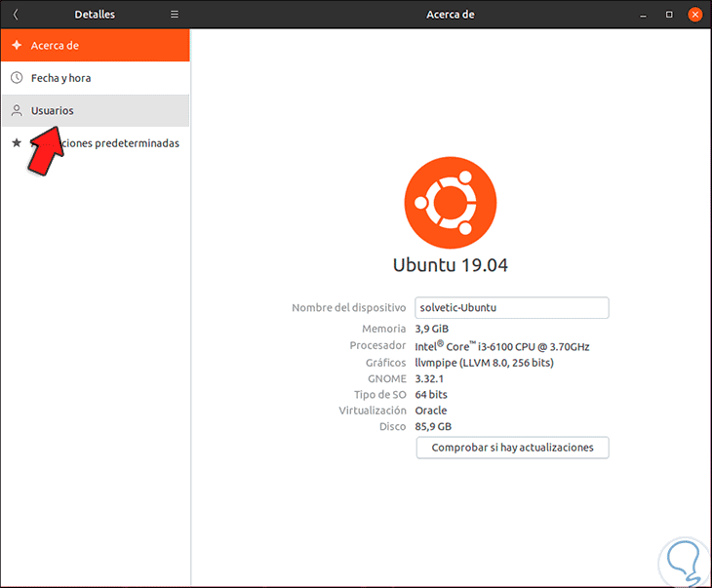Select the Acerca de sidebar item
The width and height of the screenshot is (712, 588).
pos(96,46)
